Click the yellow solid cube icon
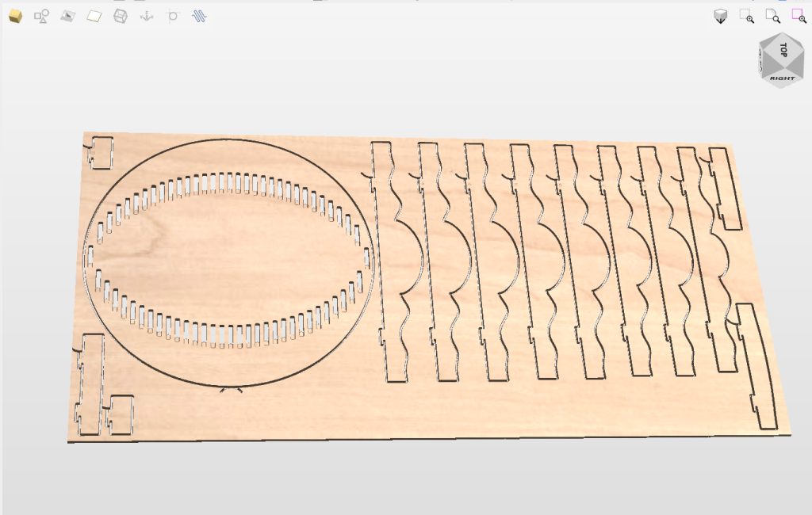The image size is (812, 515). pyautogui.click(x=15, y=16)
